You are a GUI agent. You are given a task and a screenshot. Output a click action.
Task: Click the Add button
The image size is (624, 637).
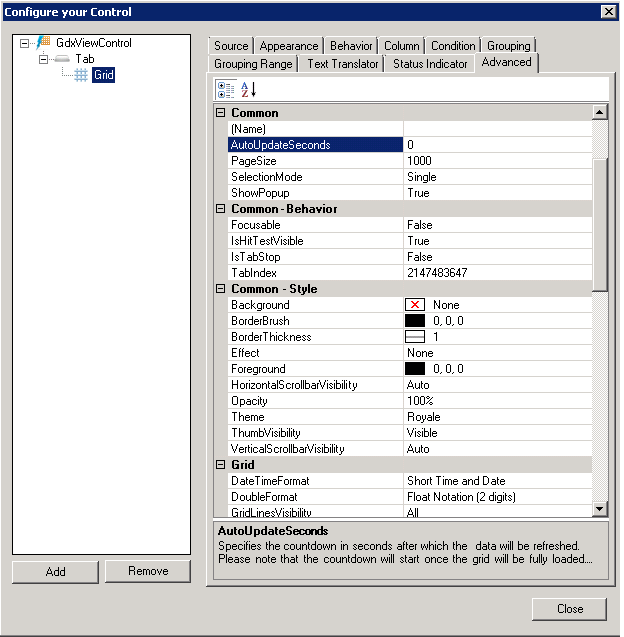(x=56, y=571)
